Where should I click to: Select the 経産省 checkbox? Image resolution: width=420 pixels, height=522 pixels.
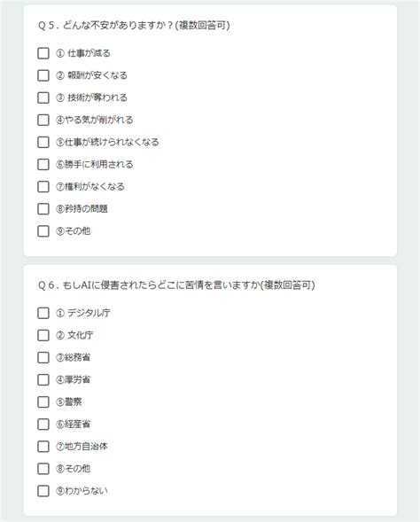click(x=43, y=425)
